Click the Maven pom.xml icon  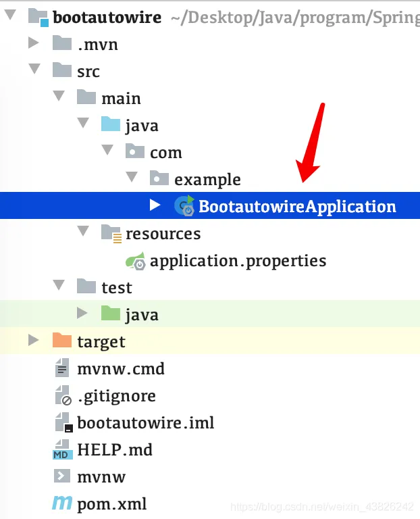pos(62,503)
